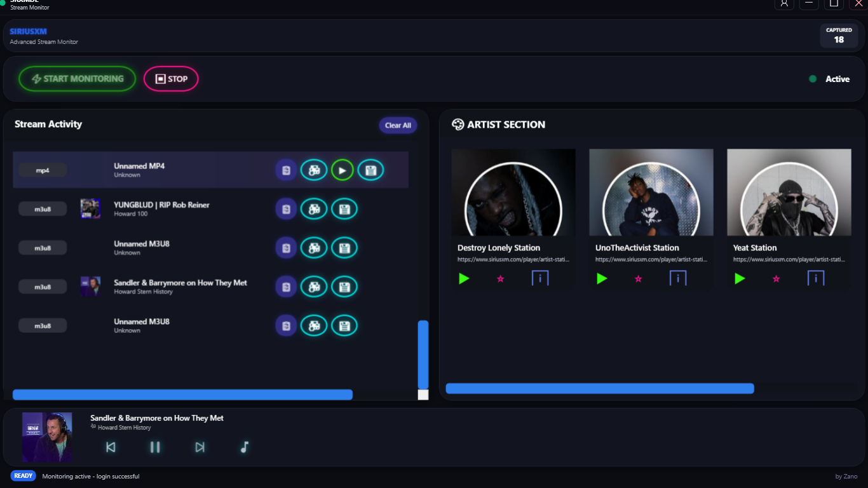This screenshot has width=868, height=488.
Task: Pause the Sandler & Barrymore playback
Action: point(155,447)
